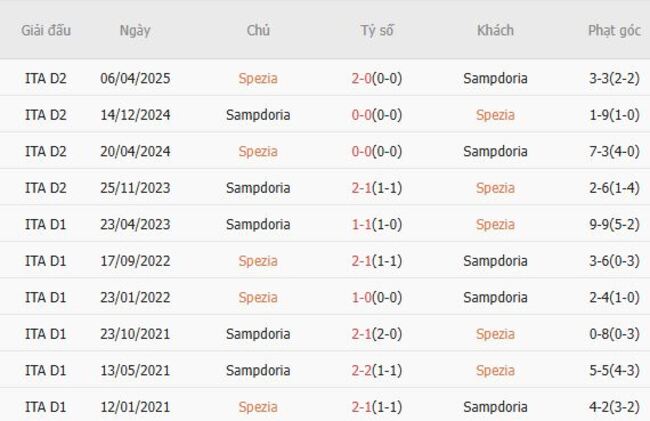Viewport: 650px width, 421px height.
Task: Click the ITA D2 label for 14/12/2024
Action: [x=46, y=115]
